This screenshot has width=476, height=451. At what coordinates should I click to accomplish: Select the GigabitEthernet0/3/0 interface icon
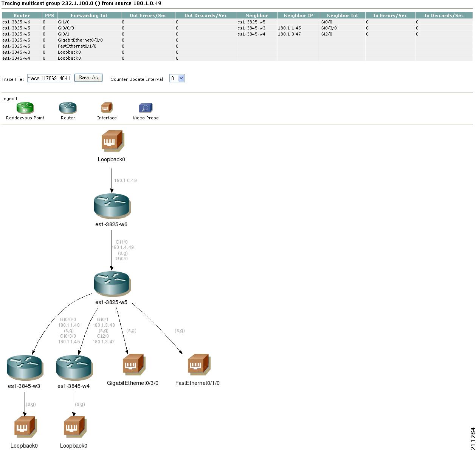(x=133, y=365)
